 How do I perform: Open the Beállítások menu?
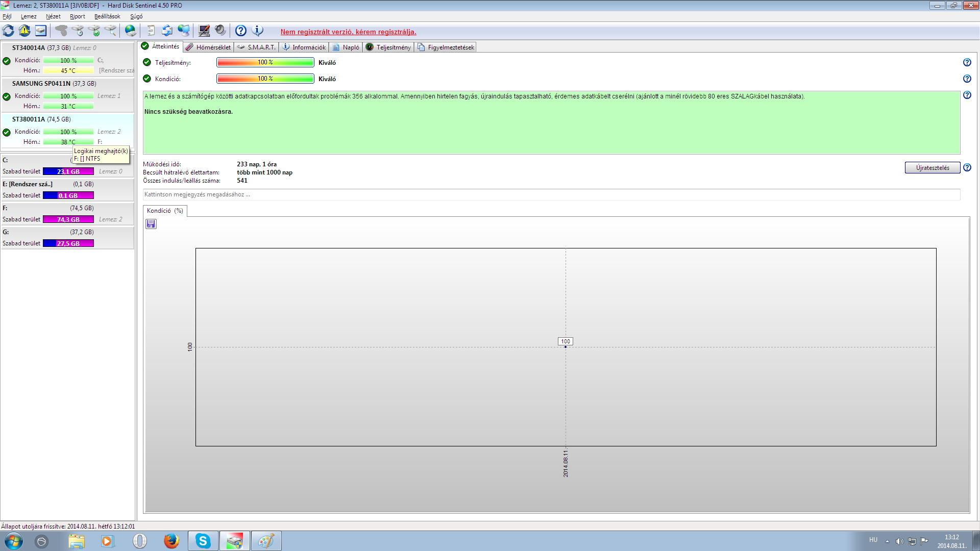point(107,16)
